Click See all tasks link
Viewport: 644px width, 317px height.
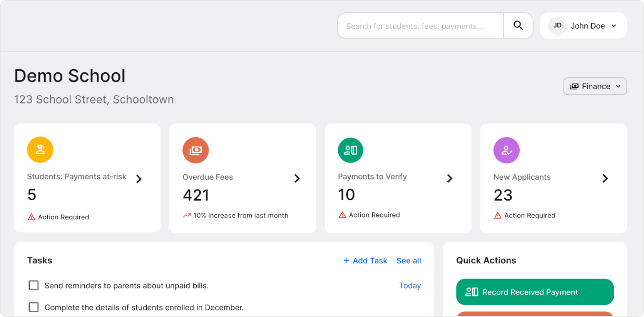tap(409, 261)
